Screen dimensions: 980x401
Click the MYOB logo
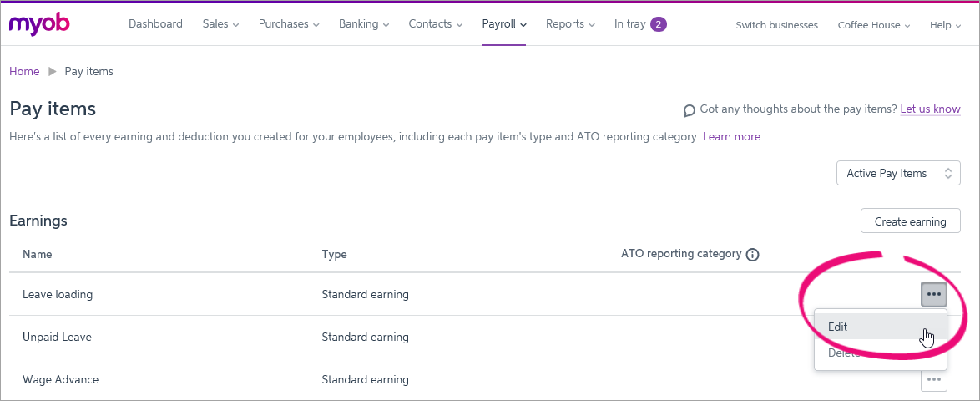point(39,23)
